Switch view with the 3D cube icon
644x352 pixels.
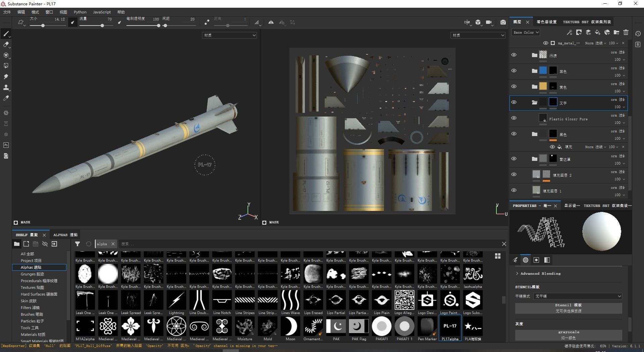point(478,22)
